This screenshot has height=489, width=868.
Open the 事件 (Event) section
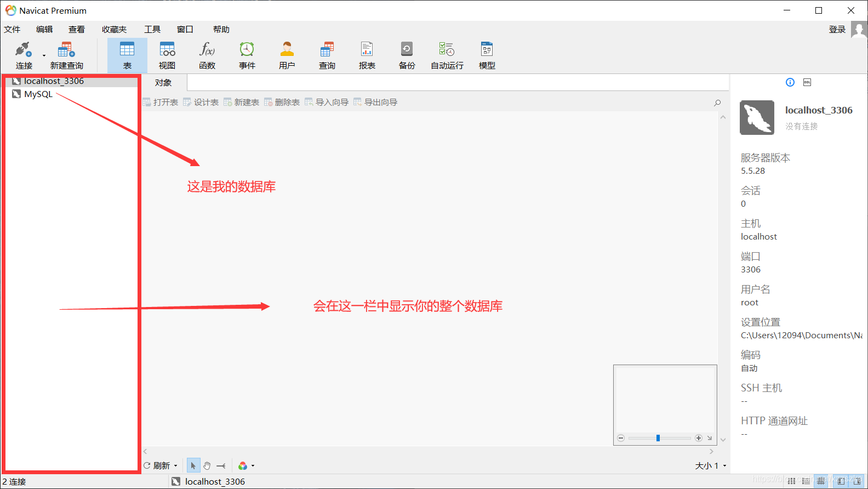pos(247,56)
